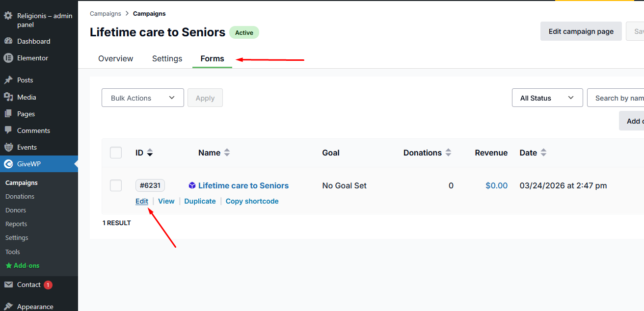644x311 pixels.
Task: Check the box for form #6231
Action: click(x=116, y=185)
